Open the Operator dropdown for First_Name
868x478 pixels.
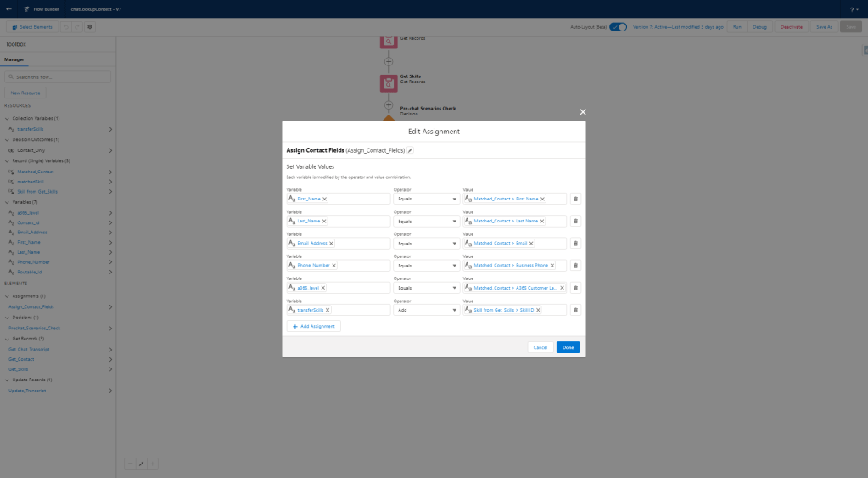(x=426, y=199)
